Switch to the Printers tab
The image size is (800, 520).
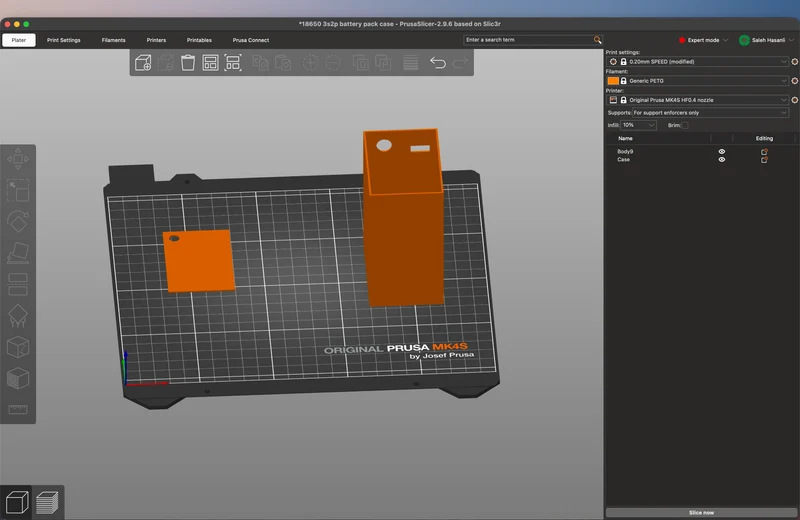pyautogui.click(x=156, y=40)
